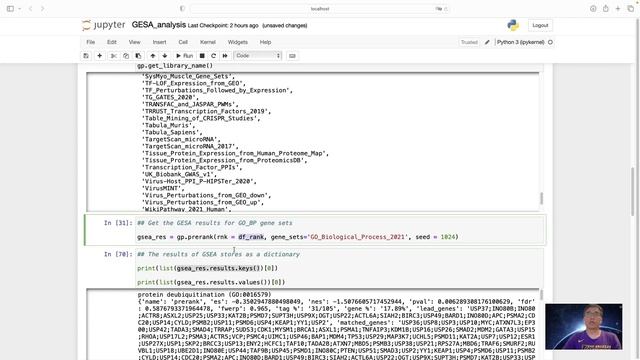Click the In [70] prompt label

click(x=118, y=254)
